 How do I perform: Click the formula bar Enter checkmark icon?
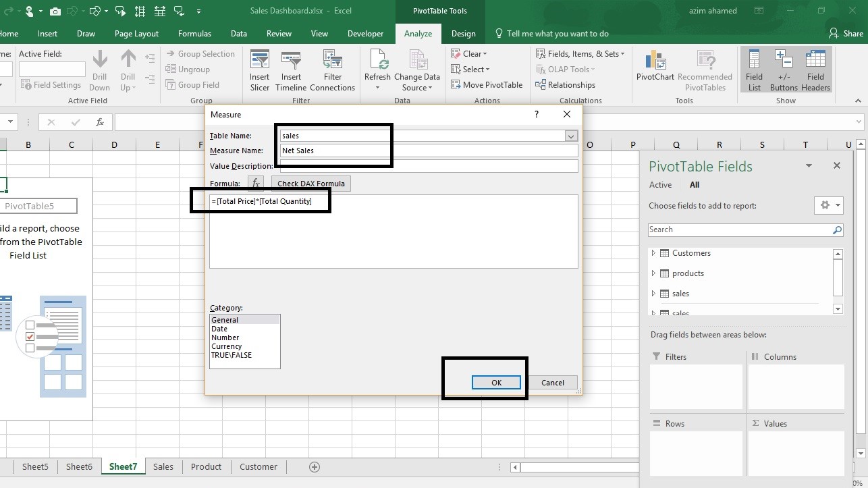76,122
